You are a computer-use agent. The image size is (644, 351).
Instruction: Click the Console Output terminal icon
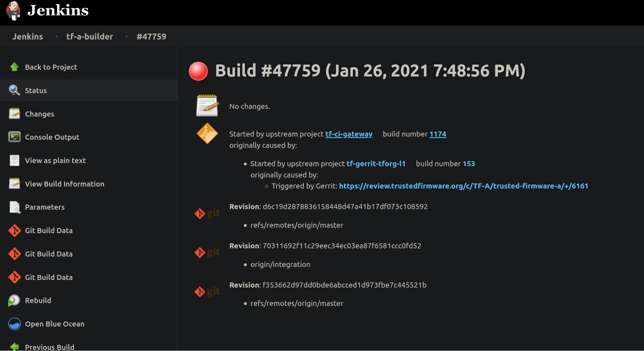[14, 137]
